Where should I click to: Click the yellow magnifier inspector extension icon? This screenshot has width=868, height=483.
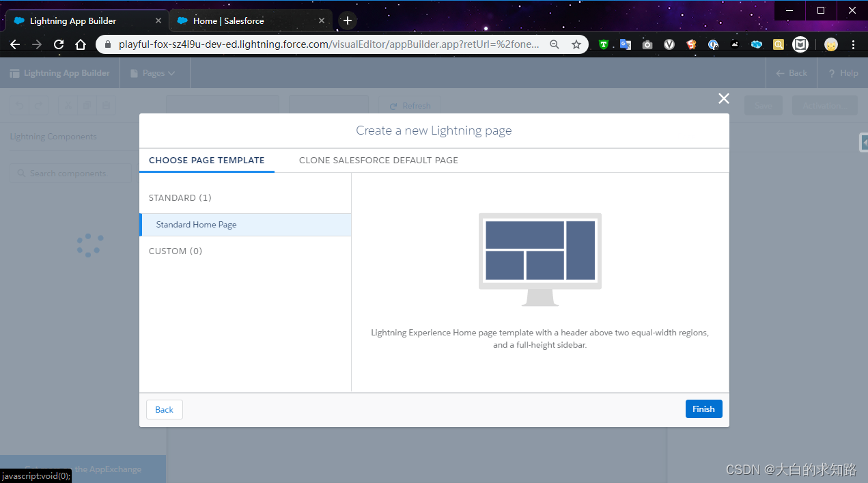tap(779, 44)
